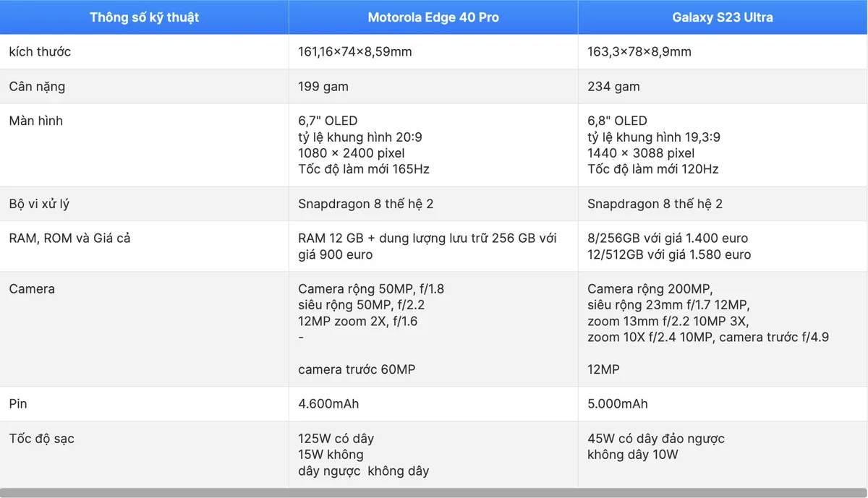Click the Galaxy S23 Ultra column header
The width and height of the screenshot is (868, 498).
tap(723, 17)
